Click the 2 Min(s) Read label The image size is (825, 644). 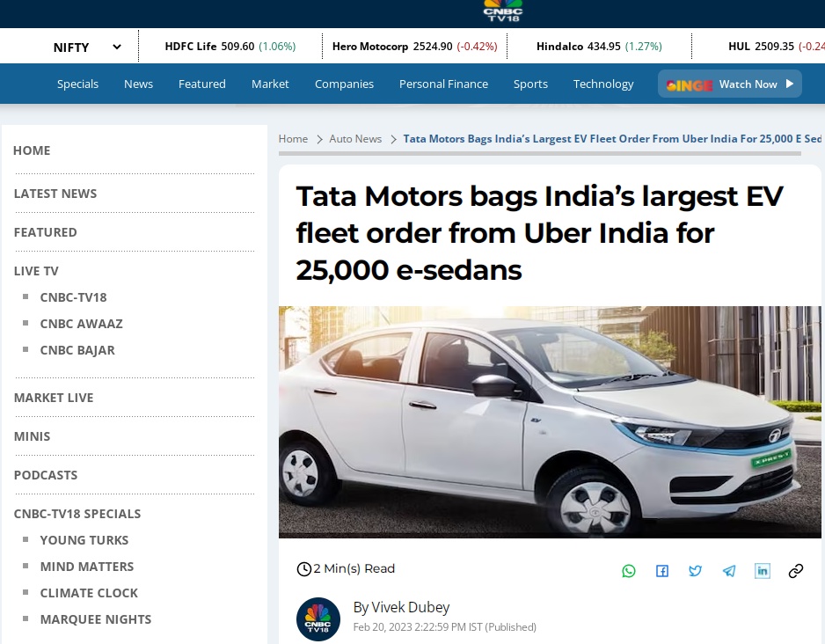point(354,568)
